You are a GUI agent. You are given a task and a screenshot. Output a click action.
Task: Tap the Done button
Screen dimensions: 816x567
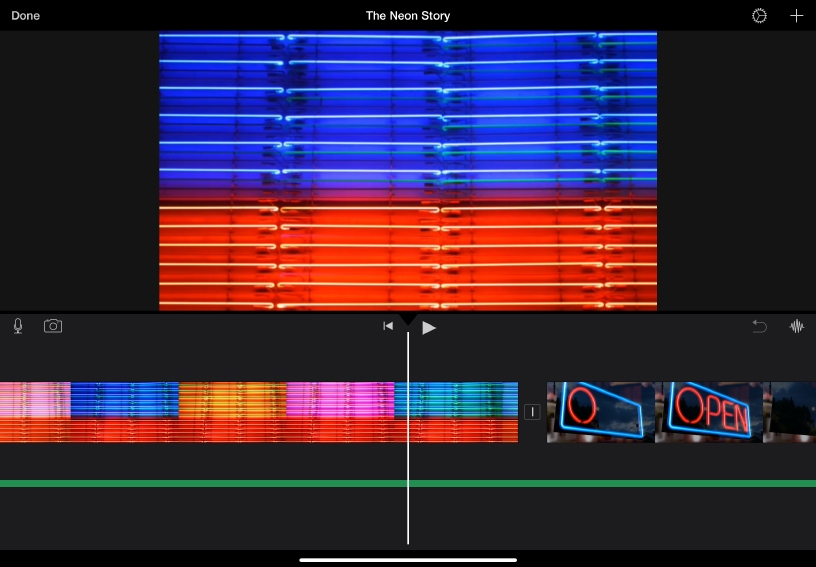tap(26, 16)
